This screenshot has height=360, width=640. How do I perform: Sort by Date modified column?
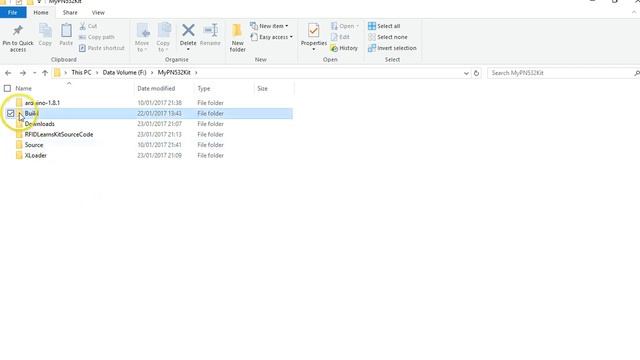click(156, 88)
